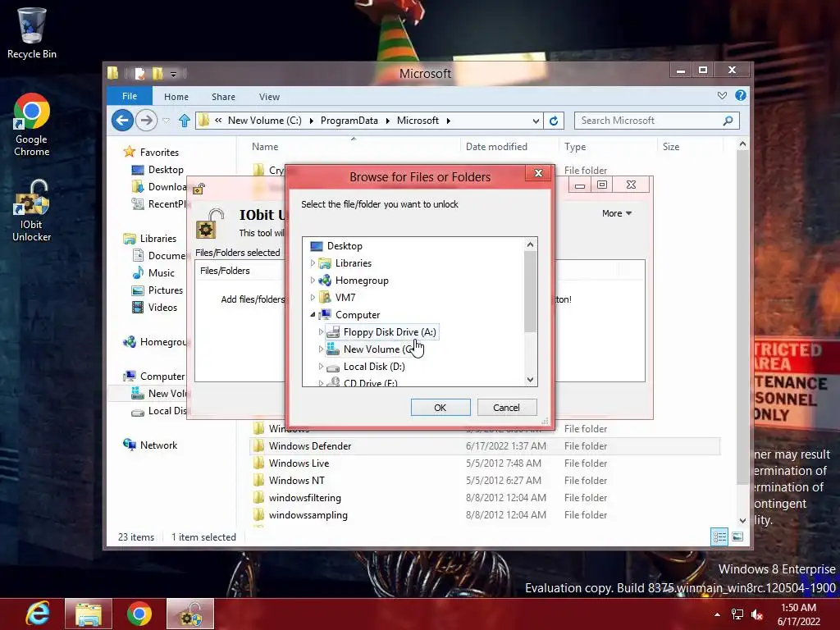This screenshot has width=840, height=630.
Task: Expand the Libraries node in the browse dialog
Action: coord(313,263)
